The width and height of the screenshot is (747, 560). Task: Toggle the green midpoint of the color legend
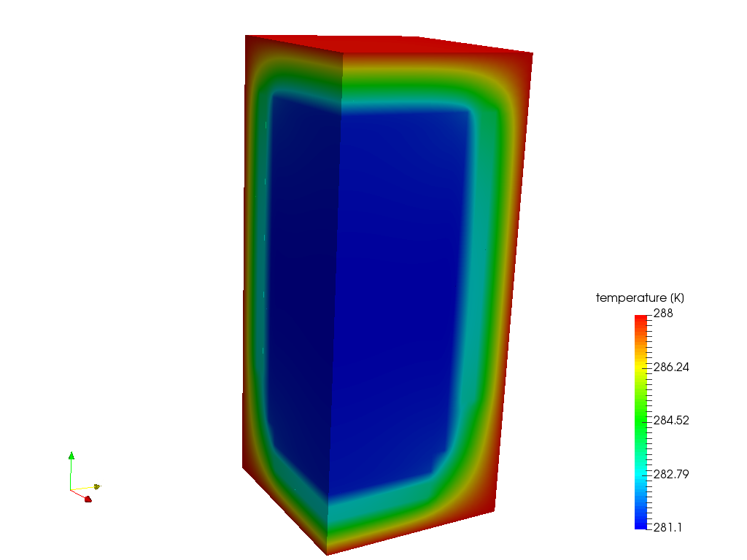click(639, 421)
